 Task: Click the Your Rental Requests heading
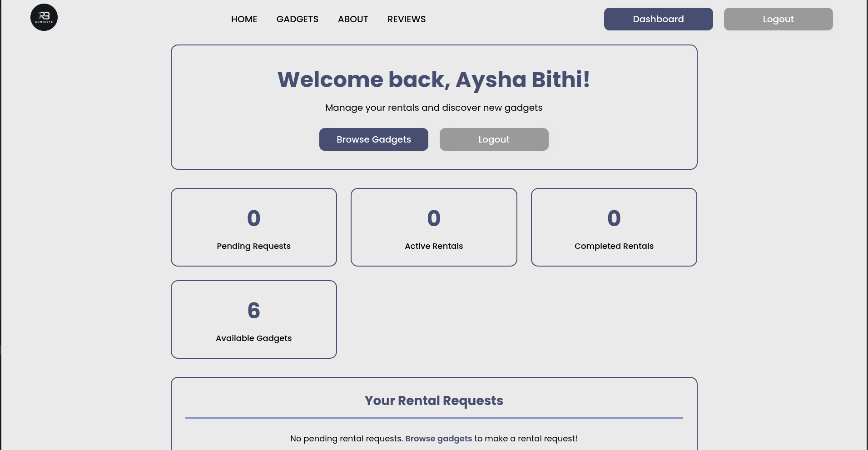(x=433, y=401)
